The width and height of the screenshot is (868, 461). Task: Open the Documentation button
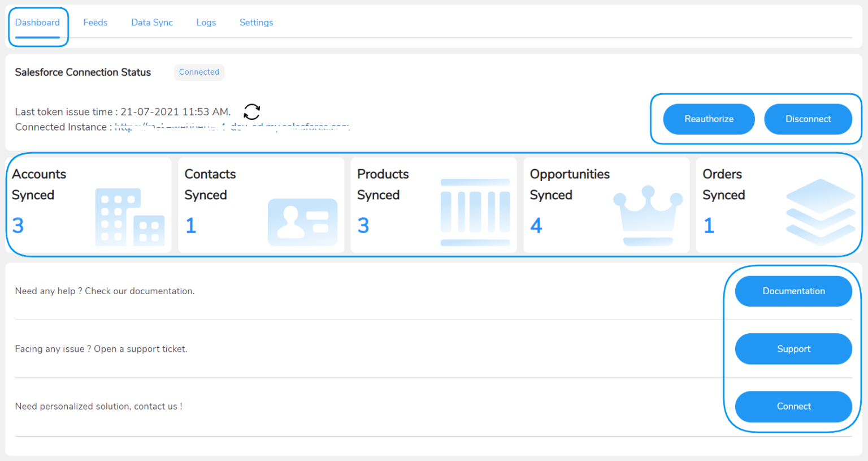[x=793, y=291]
